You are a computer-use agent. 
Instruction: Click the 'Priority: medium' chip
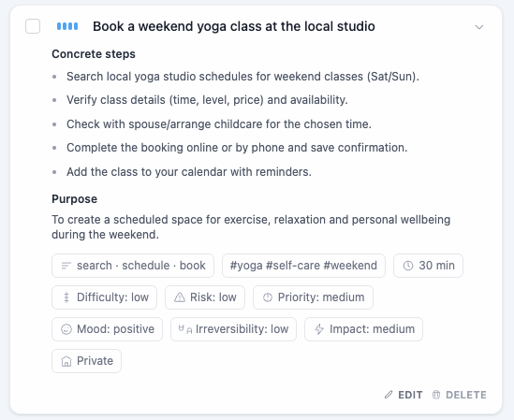313,297
